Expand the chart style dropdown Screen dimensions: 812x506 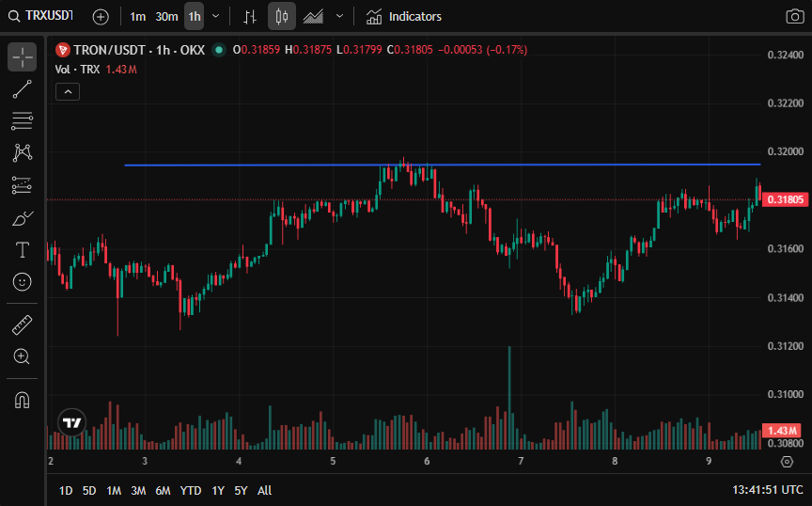(339, 16)
